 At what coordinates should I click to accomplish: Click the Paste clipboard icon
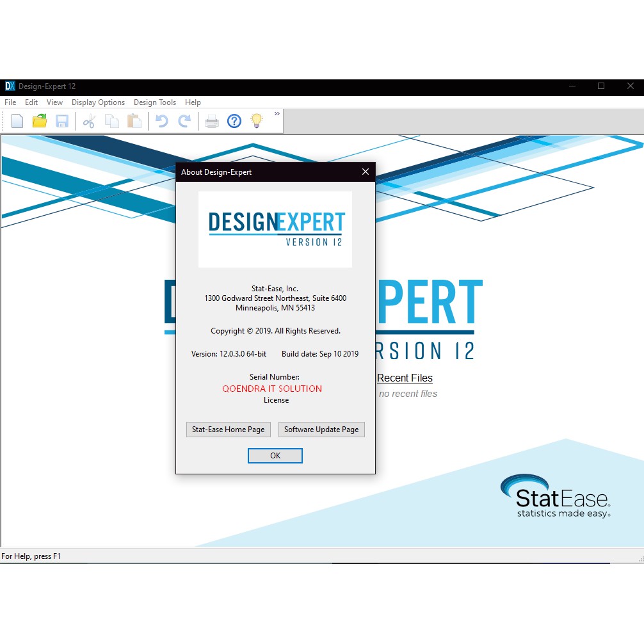134,121
